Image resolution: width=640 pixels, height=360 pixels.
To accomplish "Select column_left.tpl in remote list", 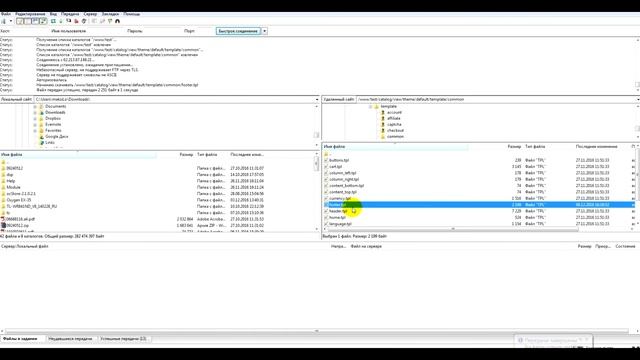I will click(x=342, y=173).
